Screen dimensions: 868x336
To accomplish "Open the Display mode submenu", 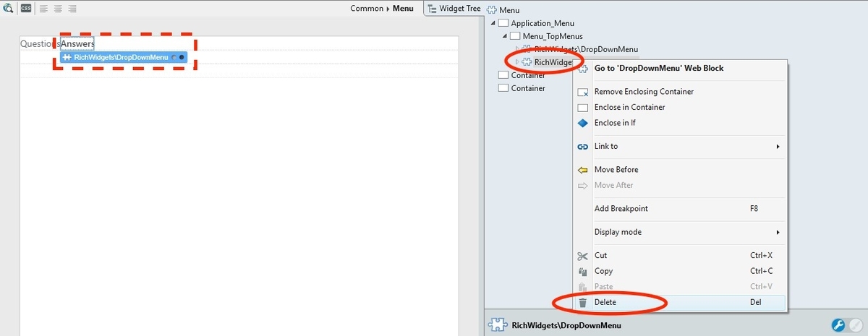I will tap(680, 232).
